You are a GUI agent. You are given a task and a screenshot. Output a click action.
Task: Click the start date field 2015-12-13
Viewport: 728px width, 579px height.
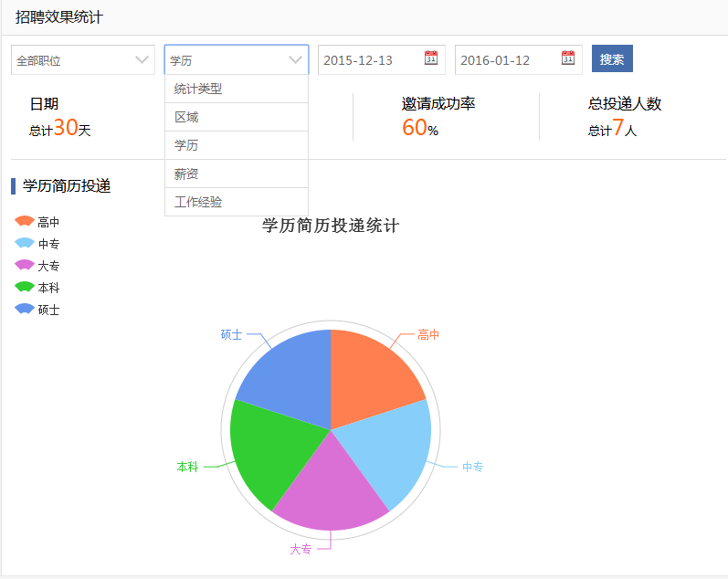381,60
